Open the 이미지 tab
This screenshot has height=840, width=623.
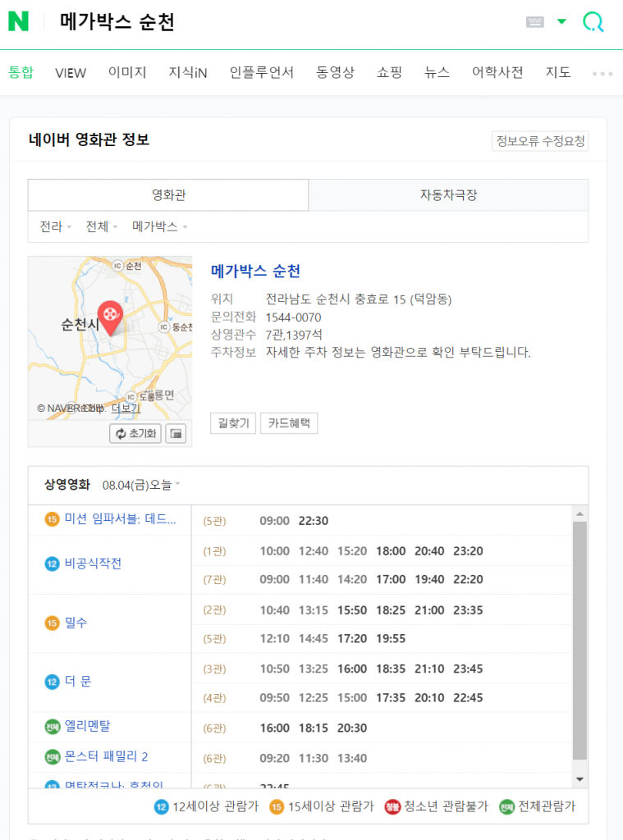click(127, 72)
